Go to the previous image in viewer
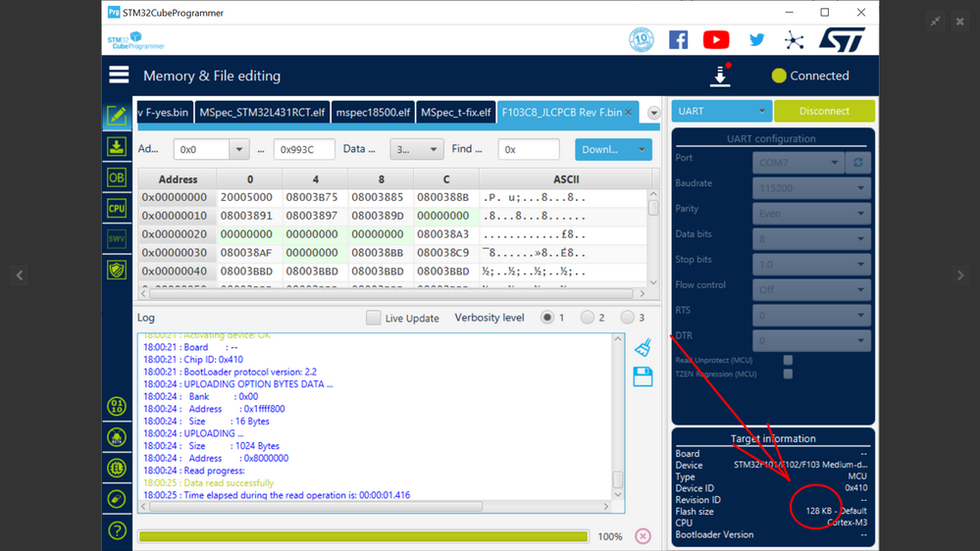The image size is (980, 551). point(20,275)
